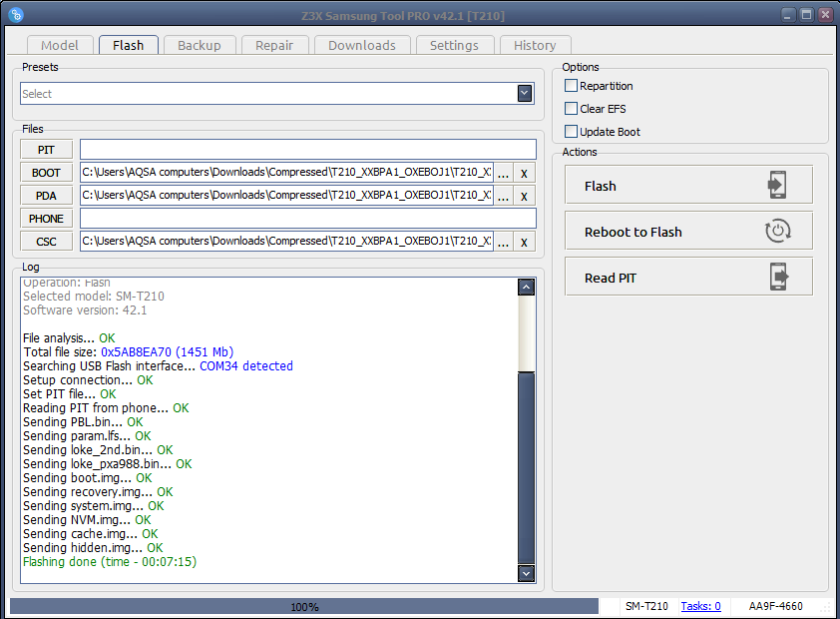Screen dimensions: 840x619
Task: Click the log scroll up arrow
Action: pyautogui.click(x=526, y=288)
